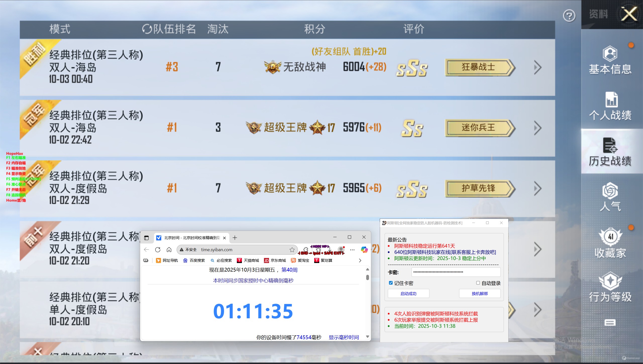The height and width of the screenshot is (364, 643).
Task: Open the help question mark icon
Action: pyautogui.click(x=569, y=16)
